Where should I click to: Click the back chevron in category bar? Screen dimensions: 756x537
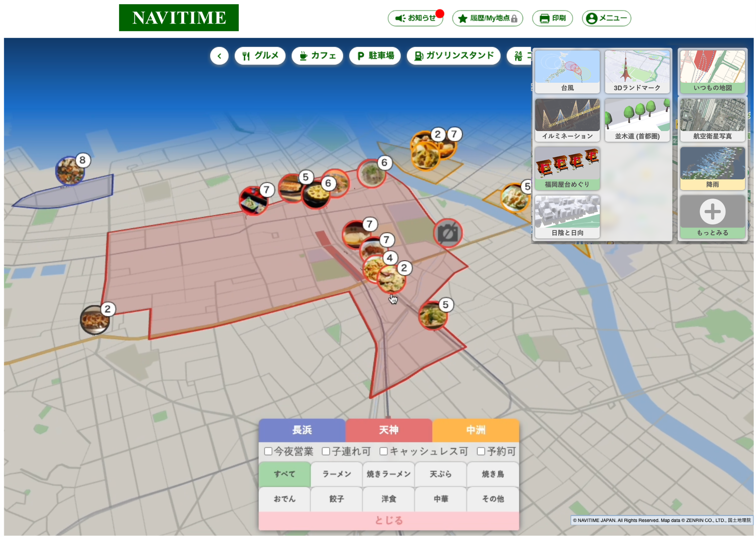point(220,56)
